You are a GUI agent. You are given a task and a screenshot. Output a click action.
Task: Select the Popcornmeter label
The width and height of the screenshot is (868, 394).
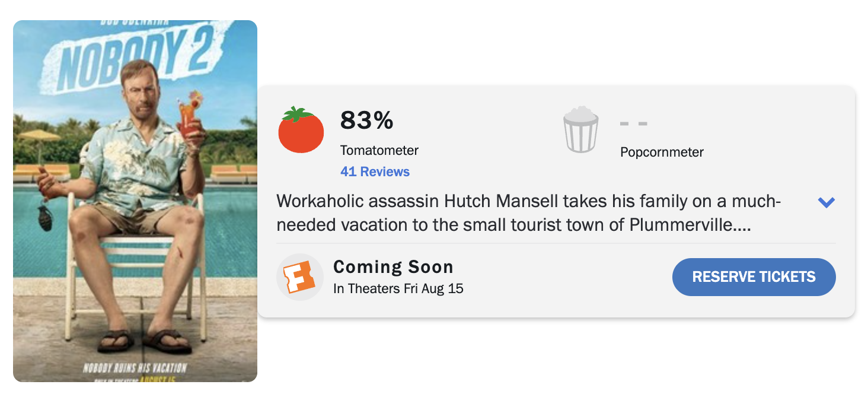pos(661,152)
